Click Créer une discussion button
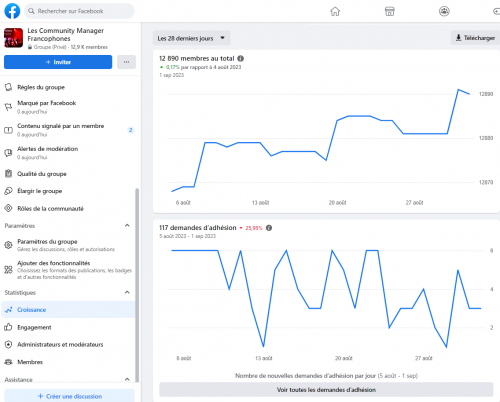This screenshot has width=500, height=402. tap(70, 396)
